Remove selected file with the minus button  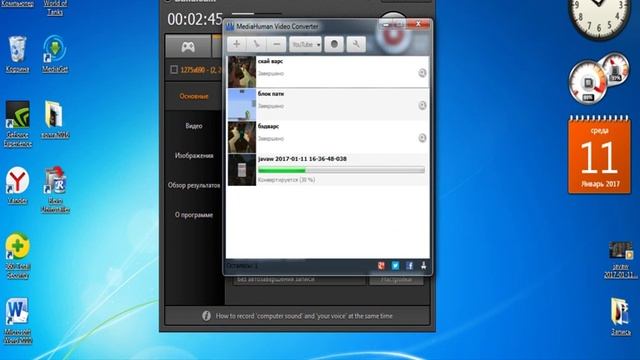[x=276, y=44]
